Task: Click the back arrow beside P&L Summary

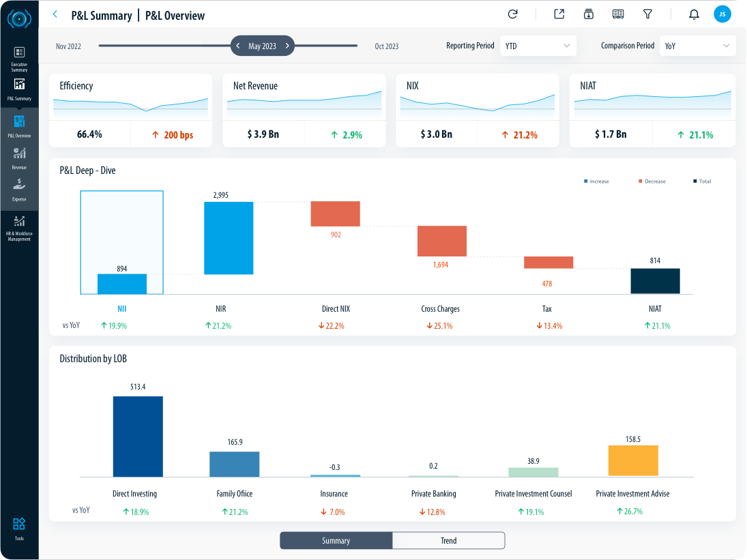Action: pyautogui.click(x=55, y=14)
